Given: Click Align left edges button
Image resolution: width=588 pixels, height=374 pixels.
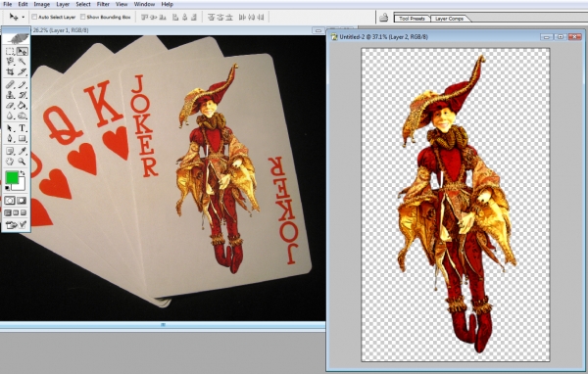Looking at the screenshot, I should click(x=175, y=18).
